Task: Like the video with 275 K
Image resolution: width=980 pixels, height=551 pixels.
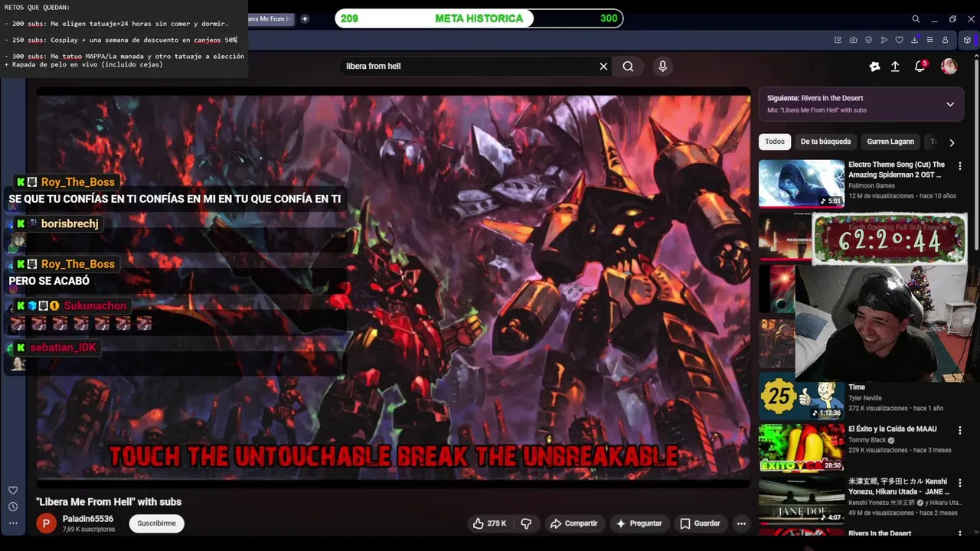Action: 489,523
